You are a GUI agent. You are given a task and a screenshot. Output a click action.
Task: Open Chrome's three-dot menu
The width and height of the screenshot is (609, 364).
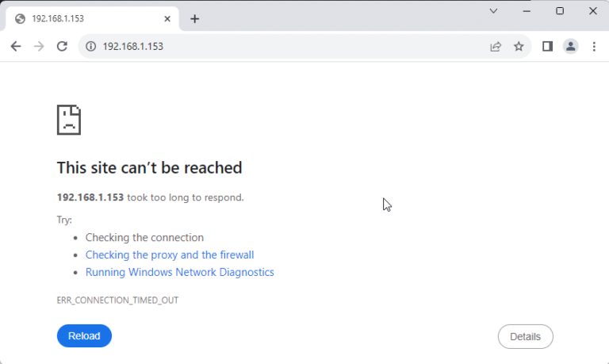[x=594, y=47]
